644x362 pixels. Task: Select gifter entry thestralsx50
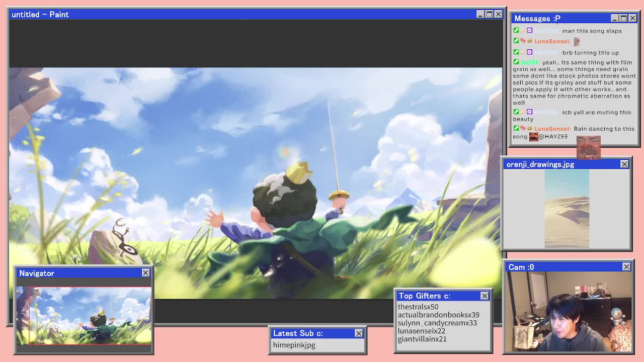418,307
